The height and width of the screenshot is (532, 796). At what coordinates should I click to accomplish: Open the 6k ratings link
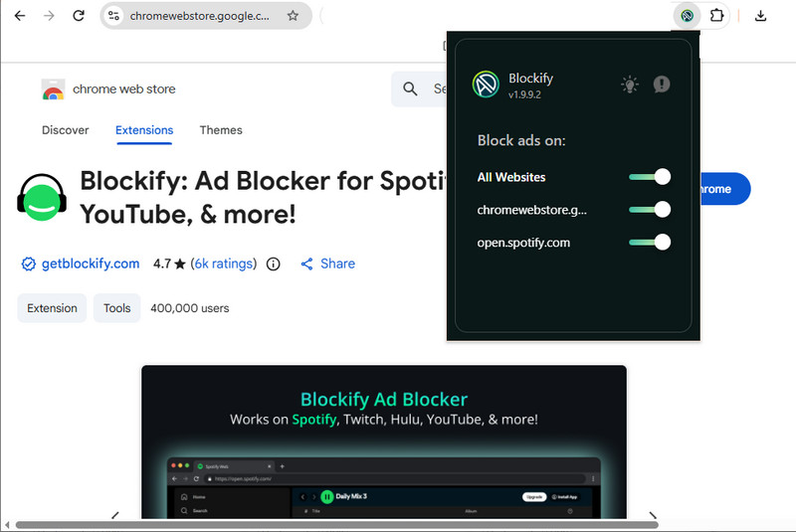point(224,264)
